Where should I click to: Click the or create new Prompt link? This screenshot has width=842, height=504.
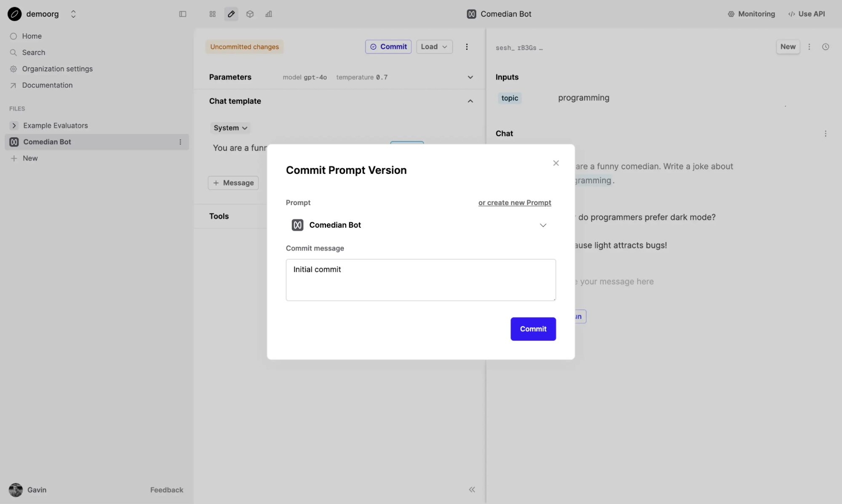[514, 203]
